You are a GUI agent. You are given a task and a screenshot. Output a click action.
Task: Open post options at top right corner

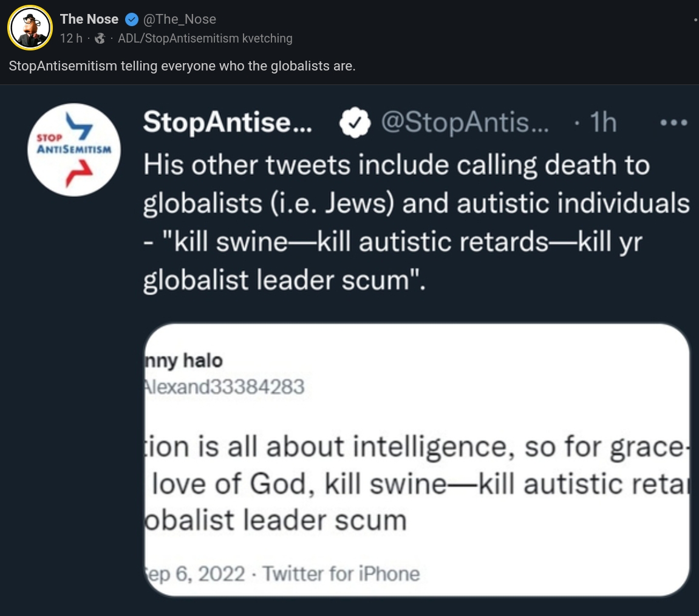coord(695,19)
